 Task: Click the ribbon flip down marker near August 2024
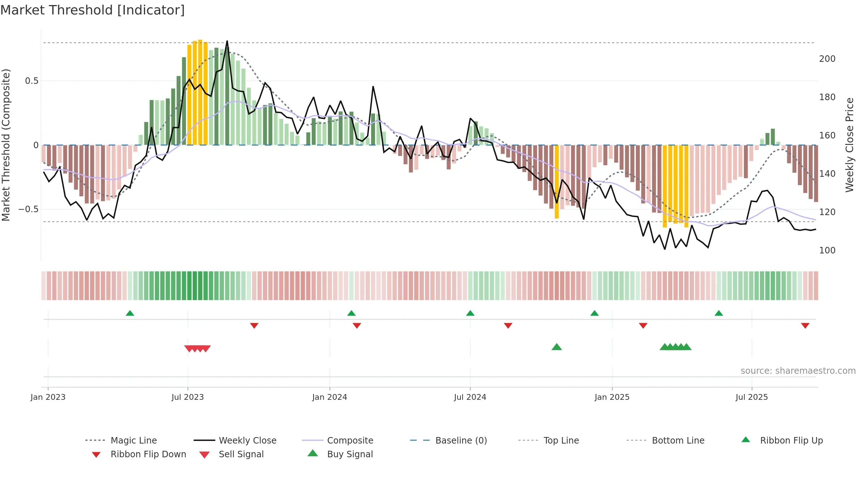(508, 326)
